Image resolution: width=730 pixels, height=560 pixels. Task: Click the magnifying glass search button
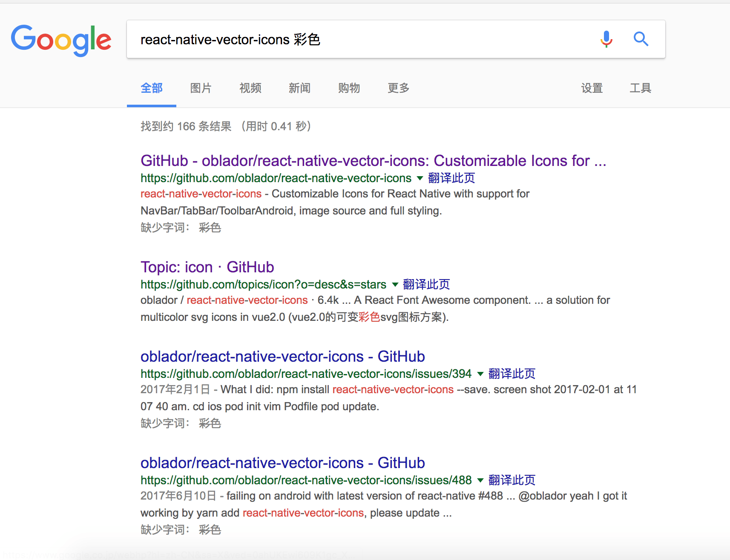click(641, 39)
